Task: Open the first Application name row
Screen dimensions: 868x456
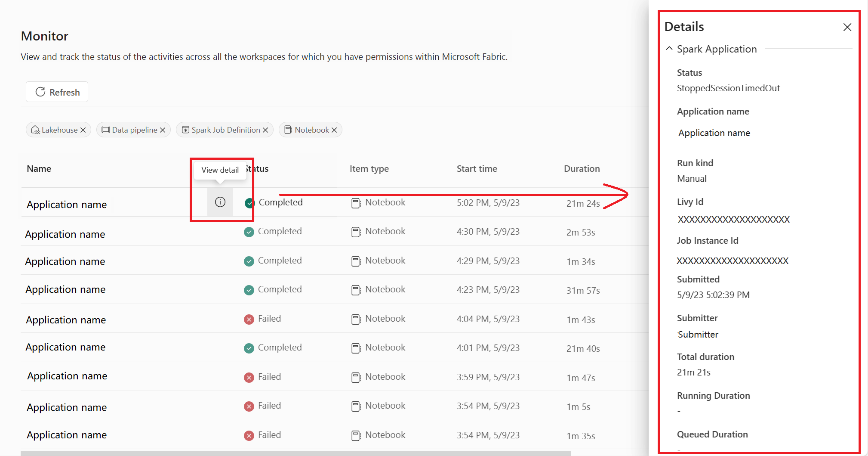Action: tap(67, 205)
